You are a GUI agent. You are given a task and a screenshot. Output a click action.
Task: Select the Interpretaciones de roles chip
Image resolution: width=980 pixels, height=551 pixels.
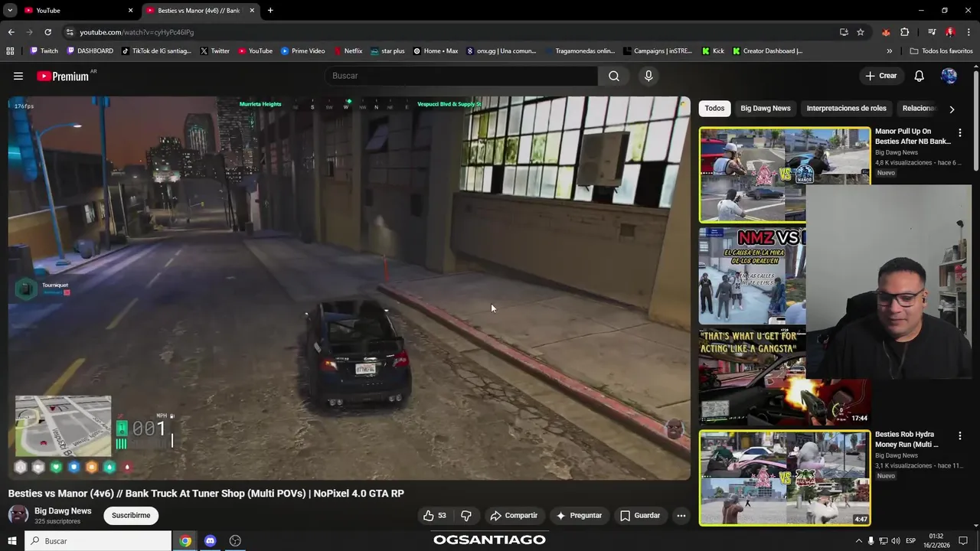[846, 109]
